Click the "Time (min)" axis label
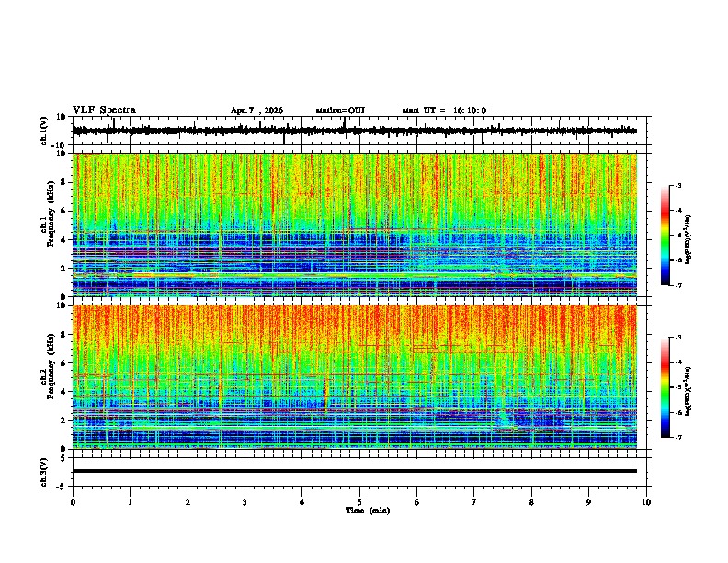The height and width of the screenshot is (563, 728). (x=368, y=511)
